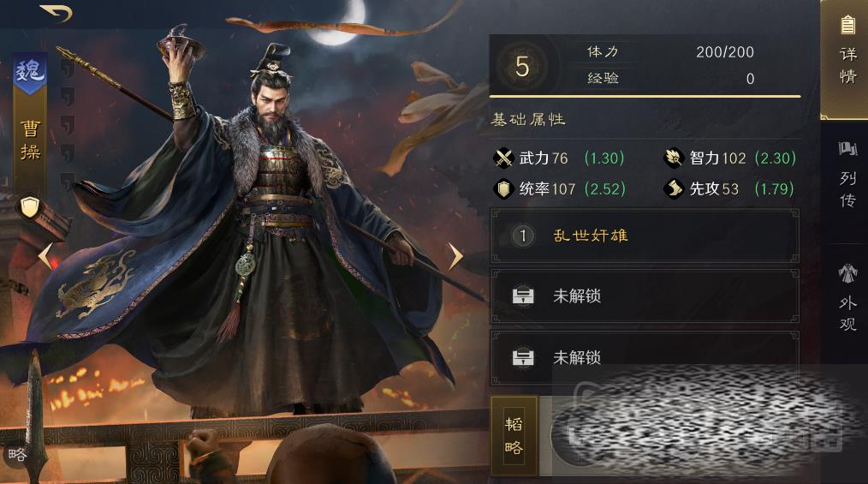Tap the shield icon below 曹操 name
The height and width of the screenshot is (484, 868).
coord(30,207)
